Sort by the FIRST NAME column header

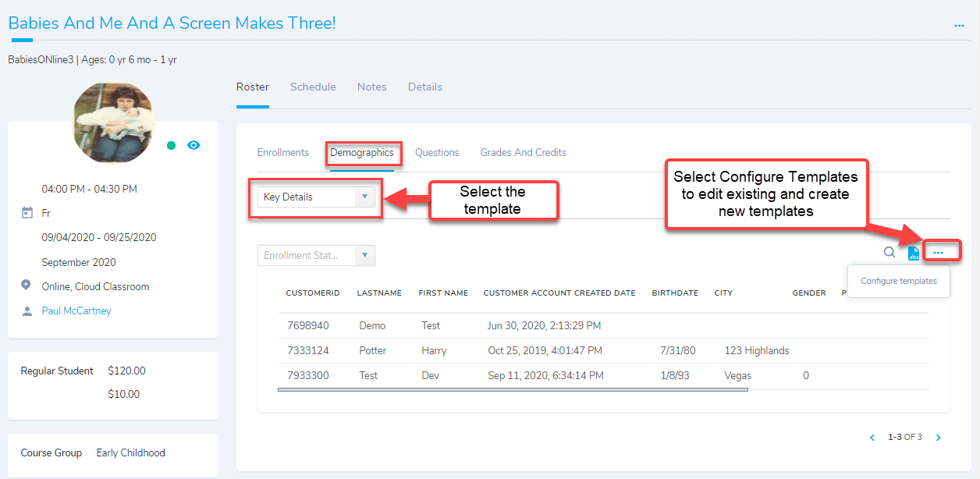(443, 293)
